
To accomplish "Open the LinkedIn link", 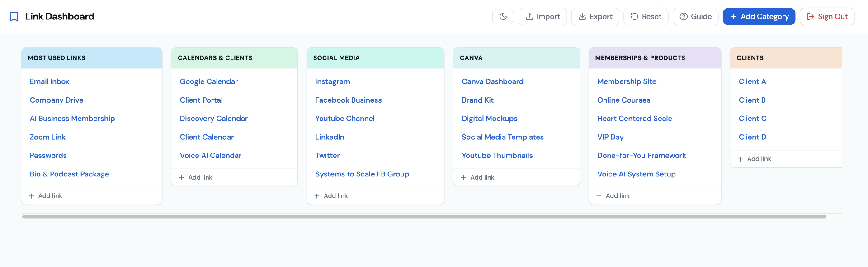I will pos(330,137).
